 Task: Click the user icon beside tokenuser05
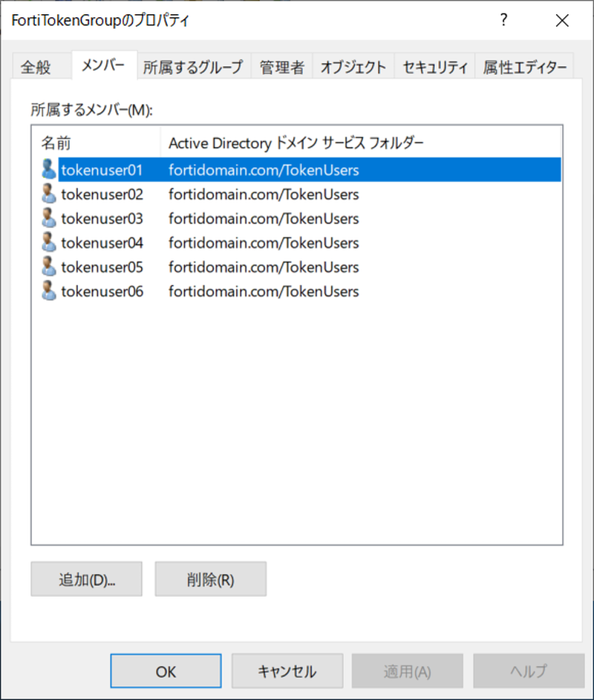[x=48, y=266]
